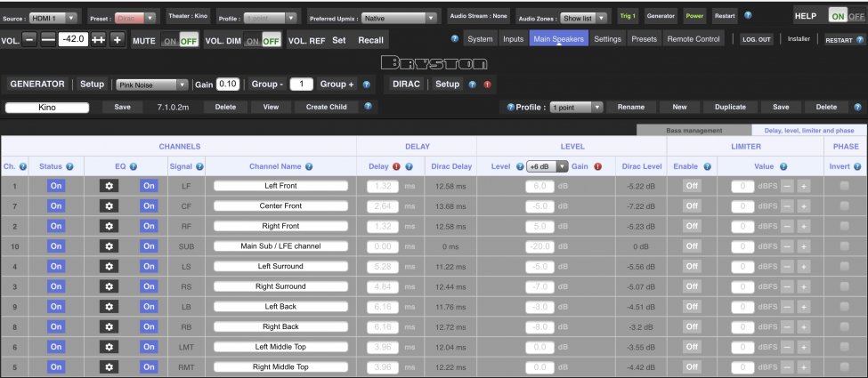868x378 pixels.
Task: Open the Preset Dirac dropdown
Action: coord(136,19)
